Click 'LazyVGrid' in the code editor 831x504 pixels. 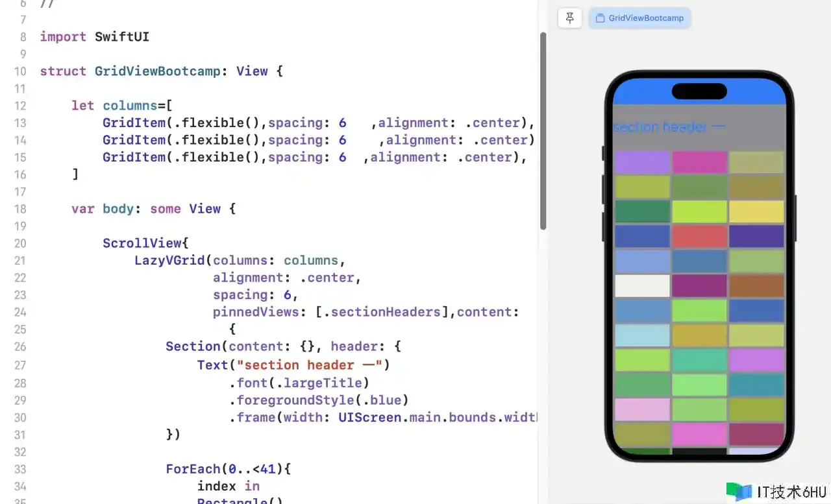[173, 261]
